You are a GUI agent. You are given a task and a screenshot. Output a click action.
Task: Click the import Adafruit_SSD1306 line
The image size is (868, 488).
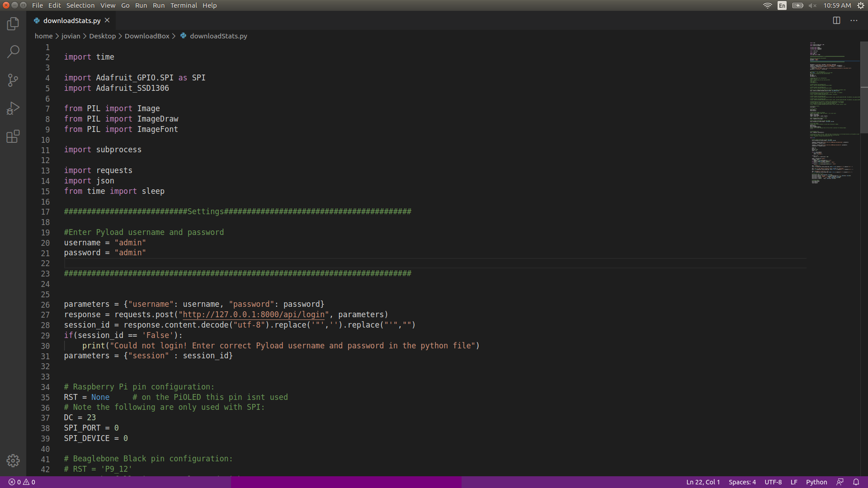pos(116,88)
